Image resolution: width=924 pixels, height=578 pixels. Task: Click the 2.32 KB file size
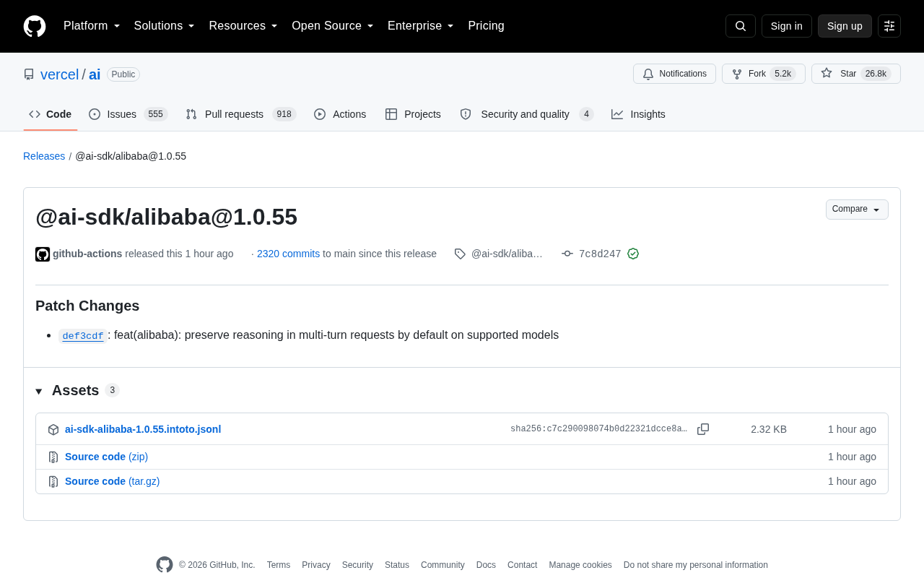(x=769, y=429)
